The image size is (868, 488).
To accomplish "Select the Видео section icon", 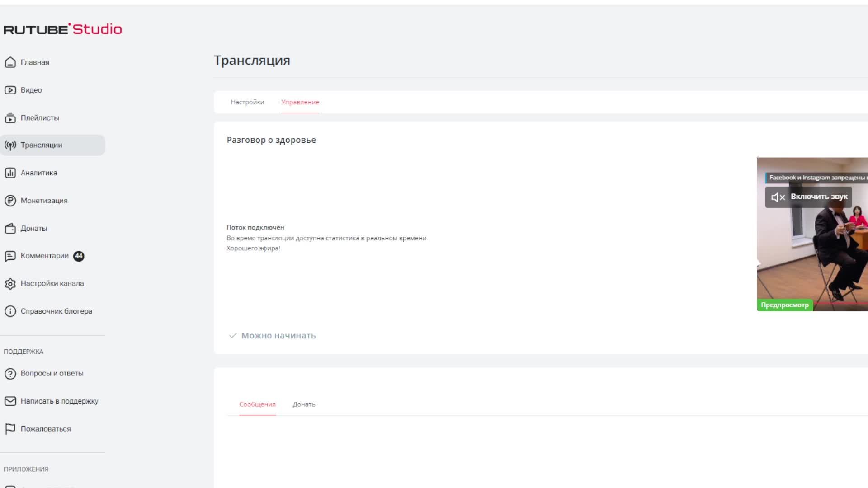I will point(10,90).
